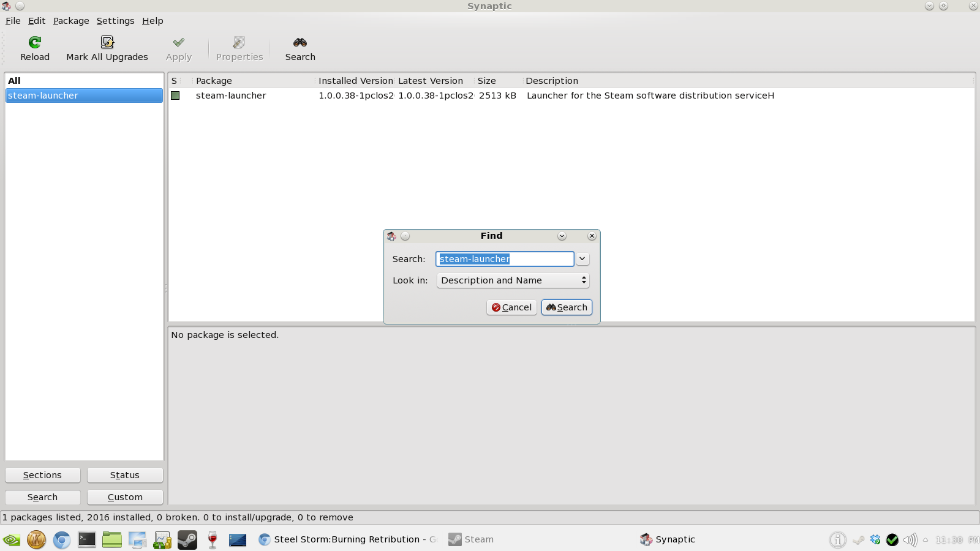This screenshot has height=551, width=980.
Task: Click the 2513 kB size cell
Action: (x=497, y=96)
